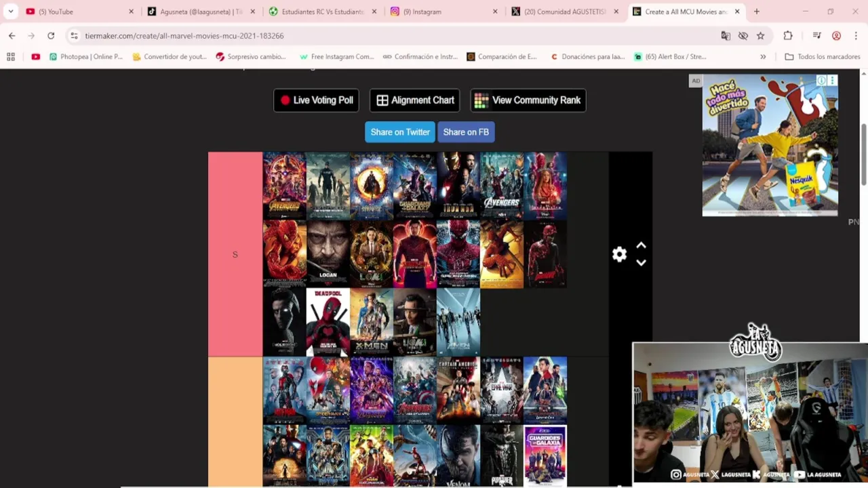Click the Nesquik advertisement
This screenshot has height=488, width=868.
point(770,146)
